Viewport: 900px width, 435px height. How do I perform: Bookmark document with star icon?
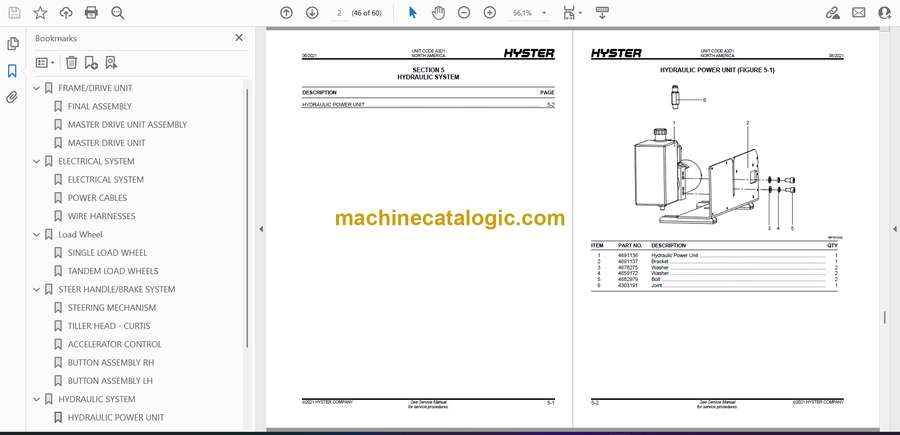(x=40, y=13)
